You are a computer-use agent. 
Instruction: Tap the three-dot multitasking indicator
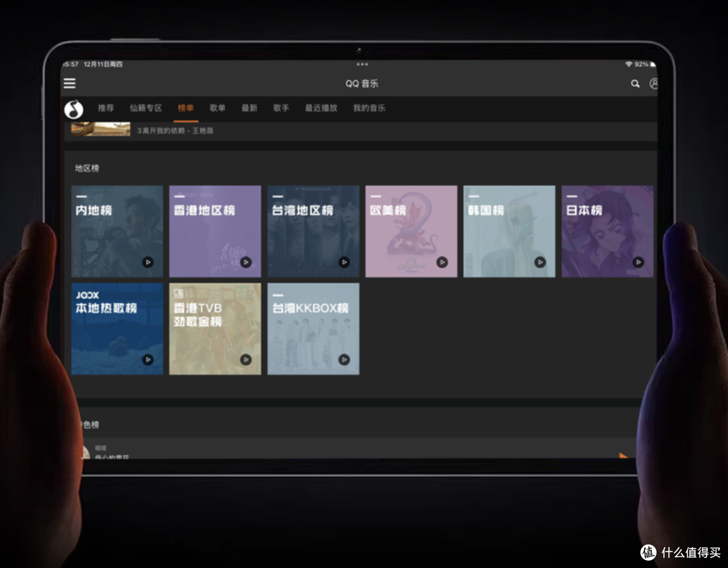tap(362, 65)
